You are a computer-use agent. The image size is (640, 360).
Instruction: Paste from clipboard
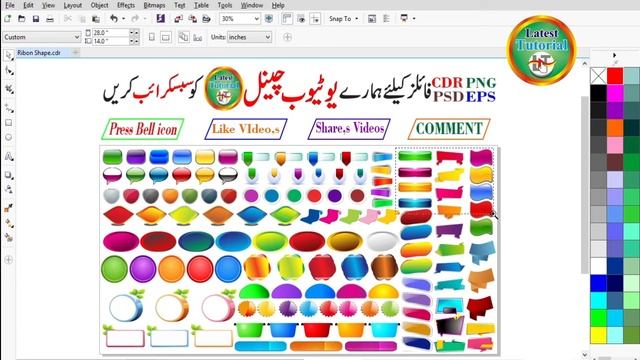(x=96, y=19)
